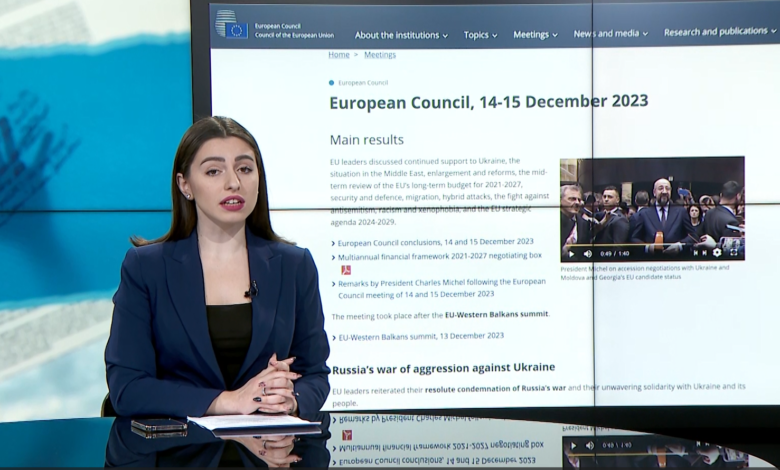780x470 pixels.
Task: Enter fullscreen mode on the video player
Action: coord(734,252)
